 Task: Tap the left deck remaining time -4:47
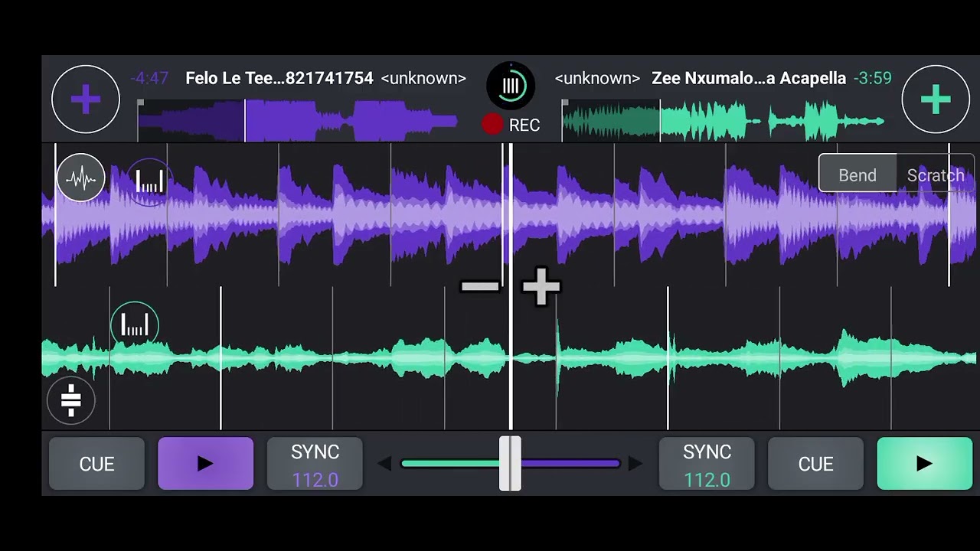point(149,78)
